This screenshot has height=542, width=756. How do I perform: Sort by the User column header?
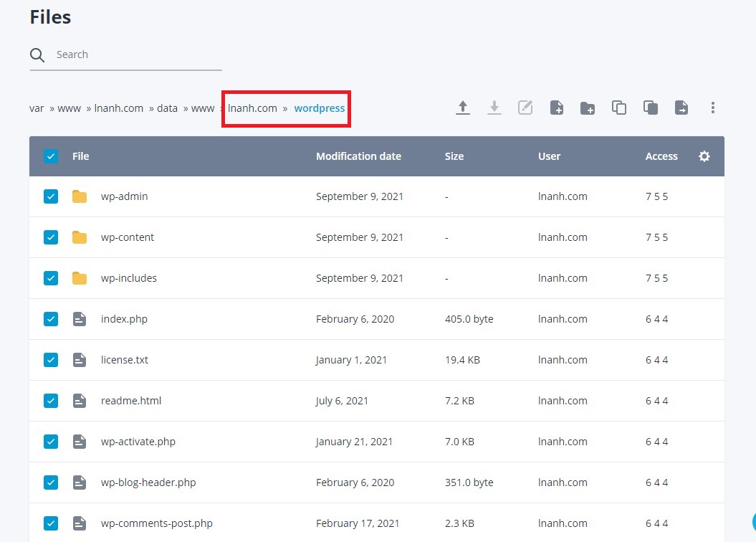click(x=549, y=156)
